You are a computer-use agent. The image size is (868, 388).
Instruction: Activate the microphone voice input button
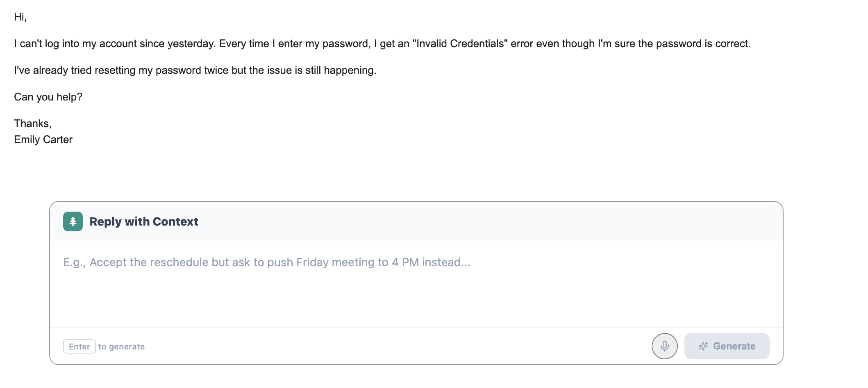pos(664,346)
